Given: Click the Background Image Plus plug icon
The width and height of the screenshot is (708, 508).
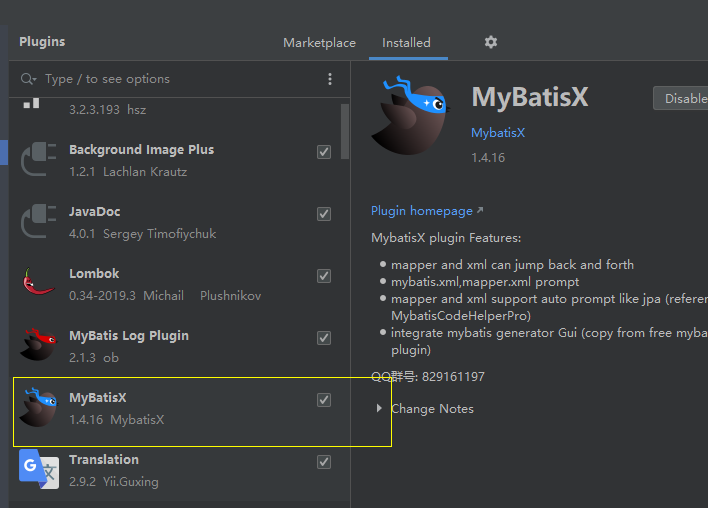Looking at the screenshot, I should [x=39, y=159].
